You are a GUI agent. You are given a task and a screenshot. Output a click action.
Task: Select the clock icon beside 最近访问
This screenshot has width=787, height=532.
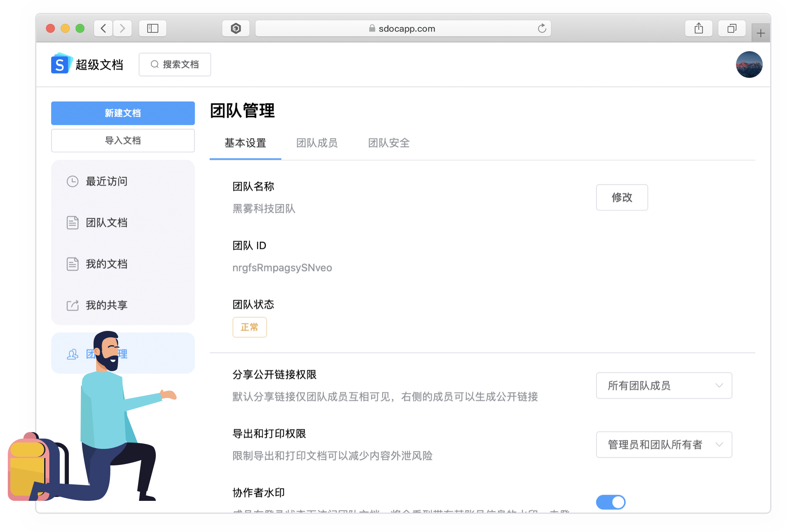coord(72,181)
